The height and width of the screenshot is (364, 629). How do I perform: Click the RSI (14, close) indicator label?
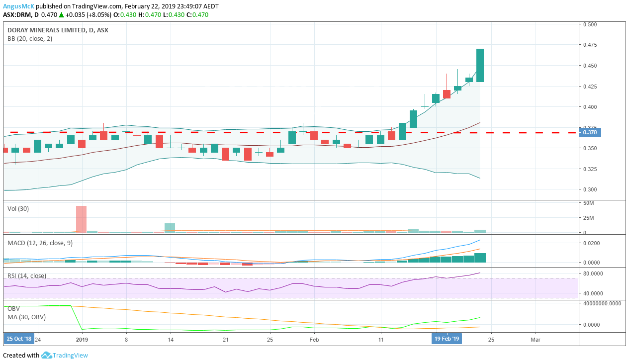click(x=26, y=275)
